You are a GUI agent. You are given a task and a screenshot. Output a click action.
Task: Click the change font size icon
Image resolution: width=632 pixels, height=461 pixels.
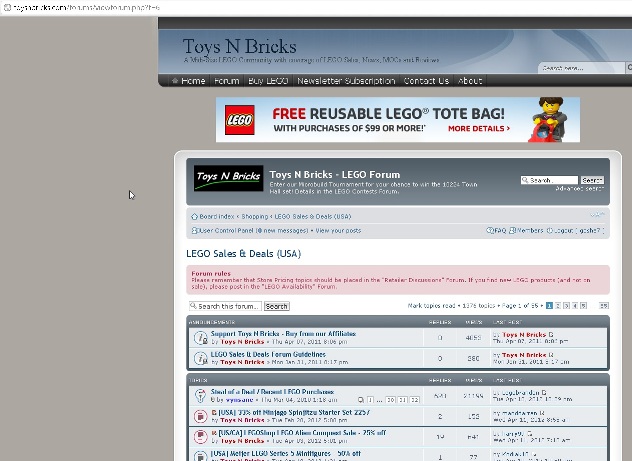coord(597,215)
